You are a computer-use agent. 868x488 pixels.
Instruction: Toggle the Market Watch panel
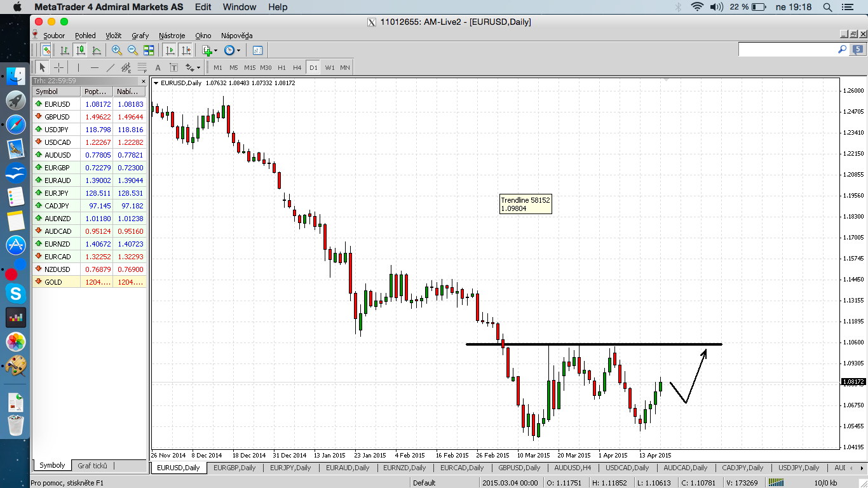46,50
